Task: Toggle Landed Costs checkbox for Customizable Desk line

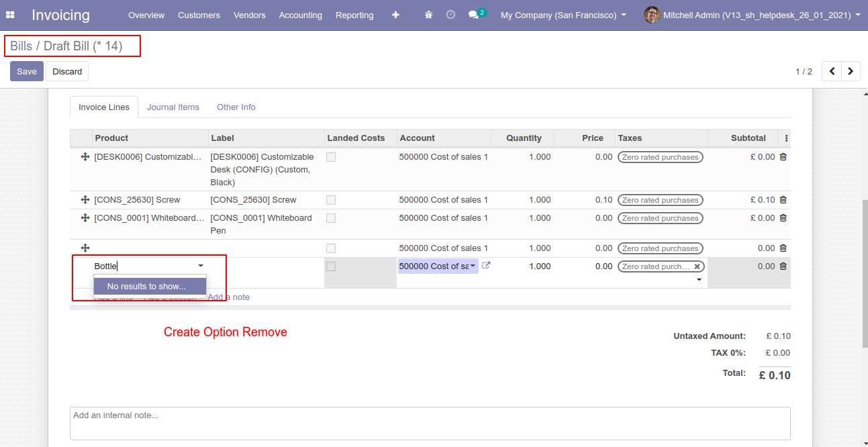Action: [330, 157]
